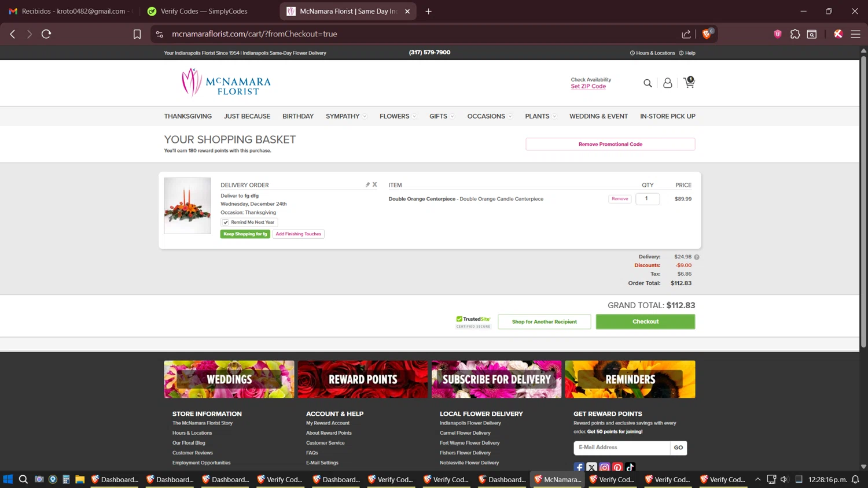Open Help link in top bar
Image resolution: width=868 pixels, height=488 pixels.
[687, 53]
